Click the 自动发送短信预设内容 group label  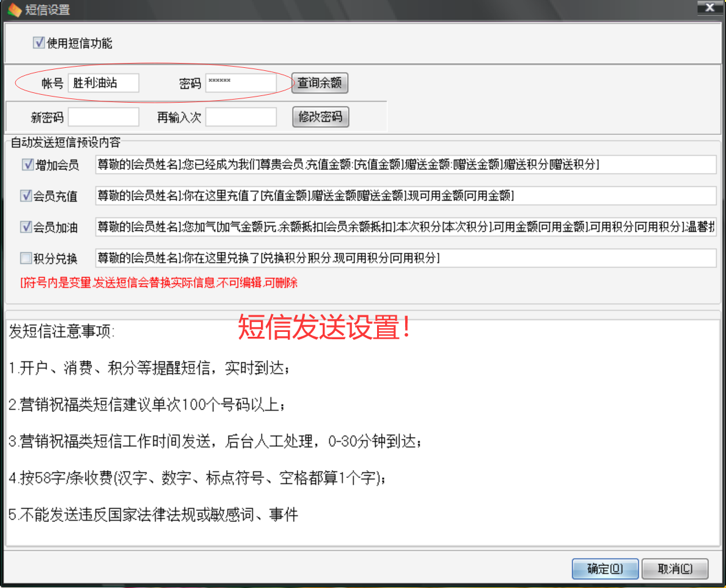coord(65,142)
